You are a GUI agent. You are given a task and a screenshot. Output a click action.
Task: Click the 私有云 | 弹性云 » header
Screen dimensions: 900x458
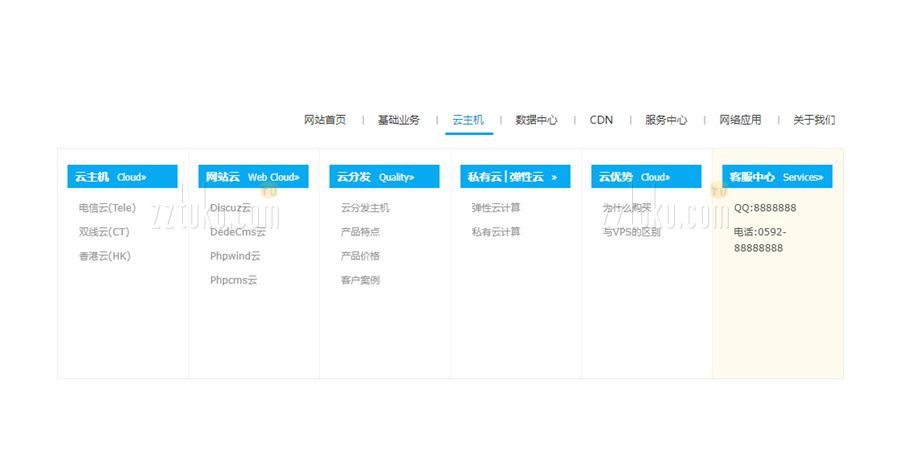point(515,177)
